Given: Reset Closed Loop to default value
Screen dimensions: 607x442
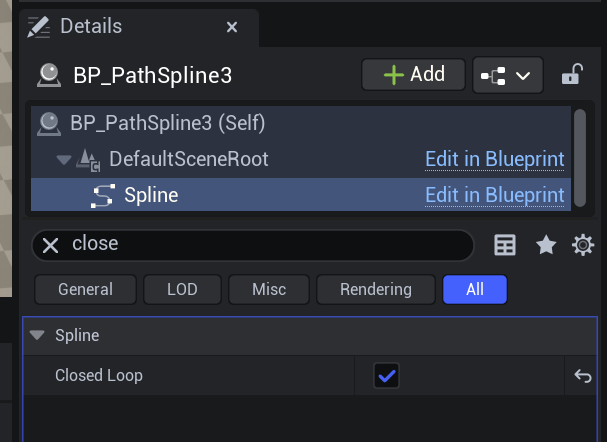Looking at the screenshot, I should [583, 375].
